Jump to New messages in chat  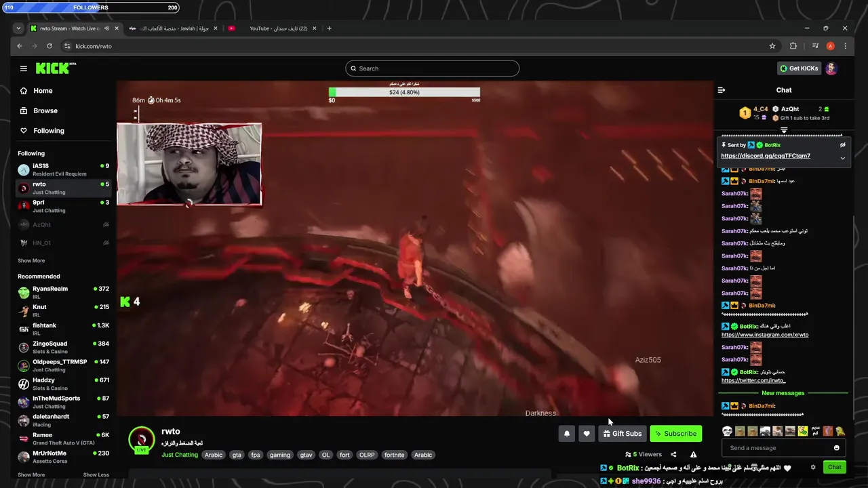coord(783,393)
